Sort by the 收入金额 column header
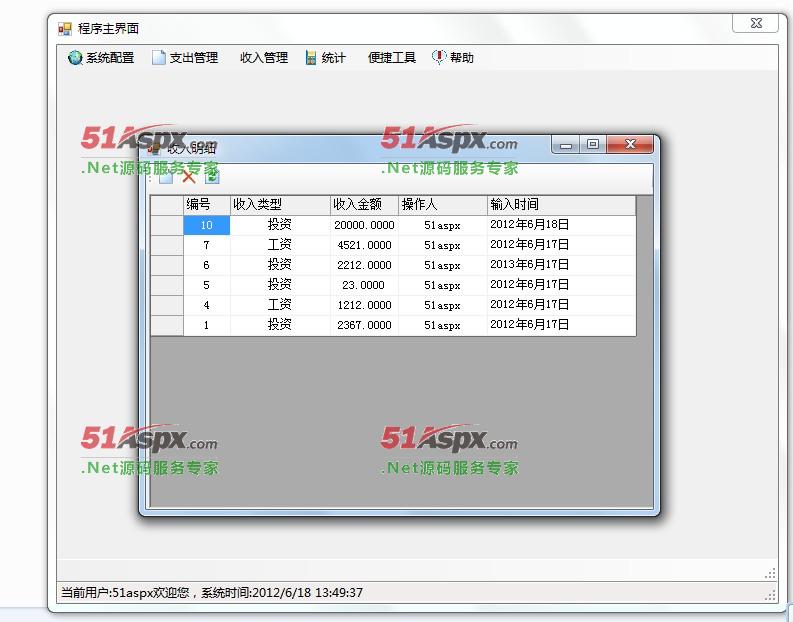The image size is (793, 622). pyautogui.click(x=364, y=205)
